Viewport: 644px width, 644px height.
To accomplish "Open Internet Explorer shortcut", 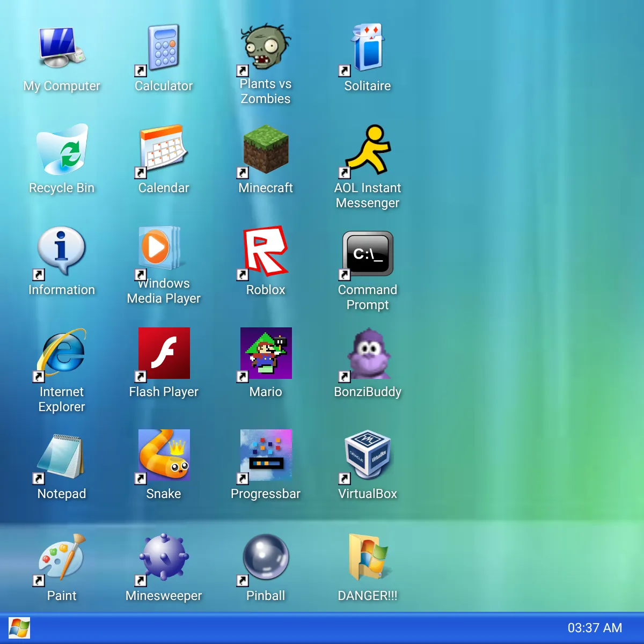I will (x=62, y=353).
